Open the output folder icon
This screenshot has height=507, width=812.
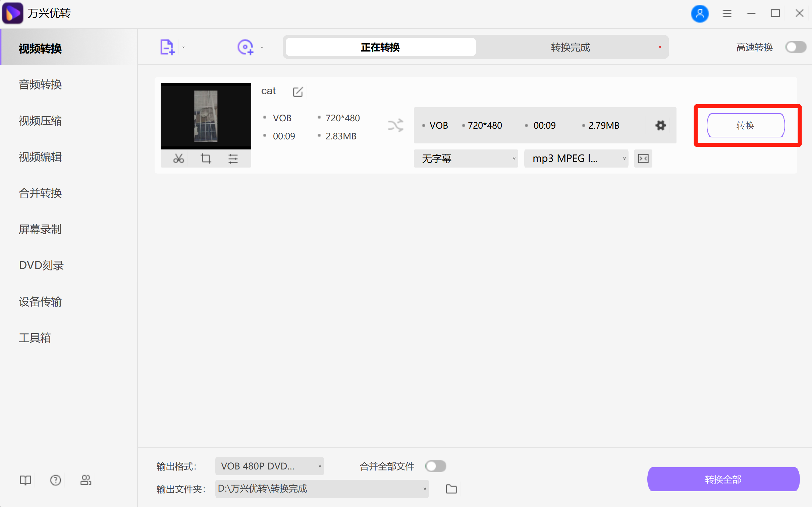[x=451, y=489]
